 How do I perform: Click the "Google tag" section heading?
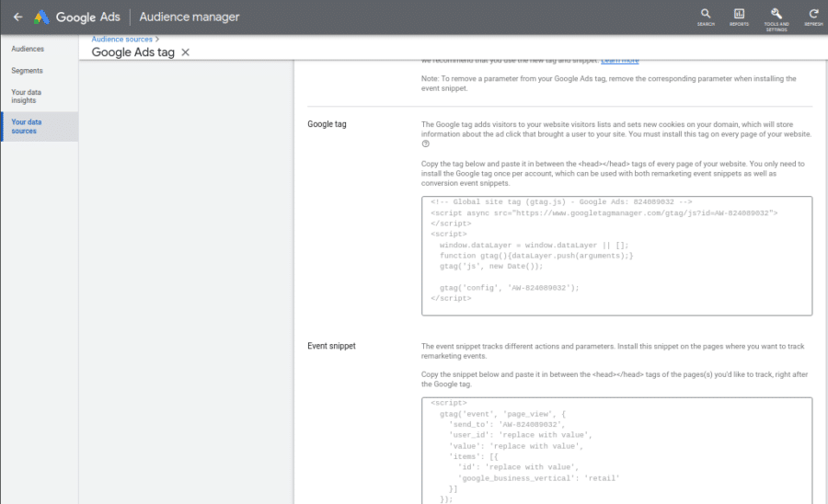tap(327, 124)
